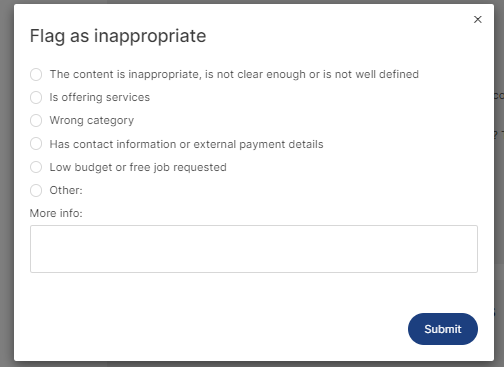Click the cut-off page text behind the dialog

(x=499, y=96)
